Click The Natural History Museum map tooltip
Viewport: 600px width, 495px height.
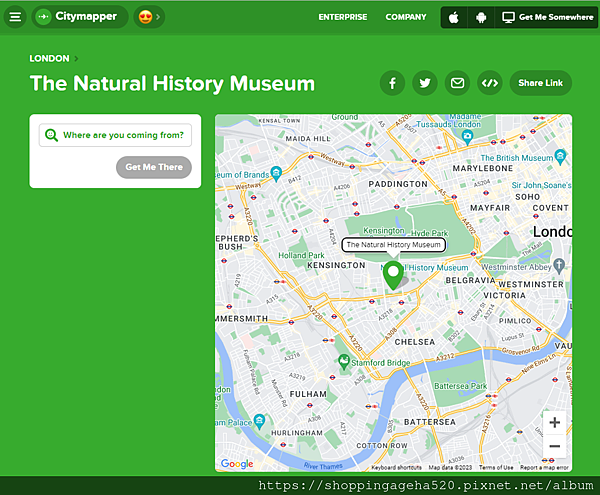393,245
